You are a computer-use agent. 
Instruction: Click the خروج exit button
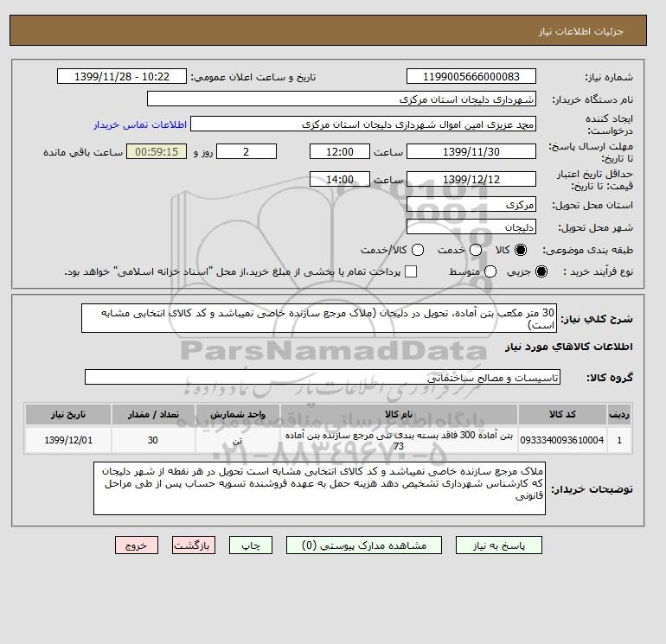pos(137,545)
